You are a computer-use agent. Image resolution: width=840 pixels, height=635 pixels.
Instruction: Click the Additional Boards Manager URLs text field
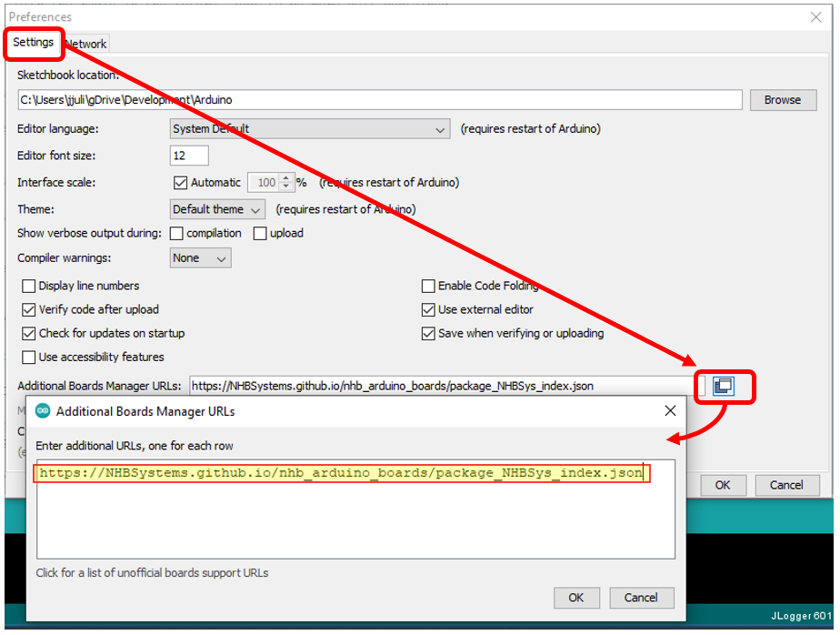click(446, 386)
